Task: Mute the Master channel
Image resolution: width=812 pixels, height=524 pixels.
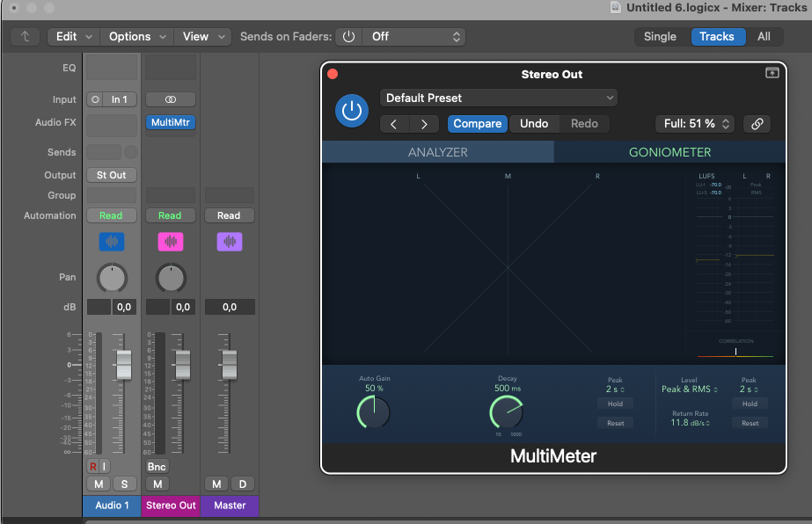Action: [x=216, y=484]
